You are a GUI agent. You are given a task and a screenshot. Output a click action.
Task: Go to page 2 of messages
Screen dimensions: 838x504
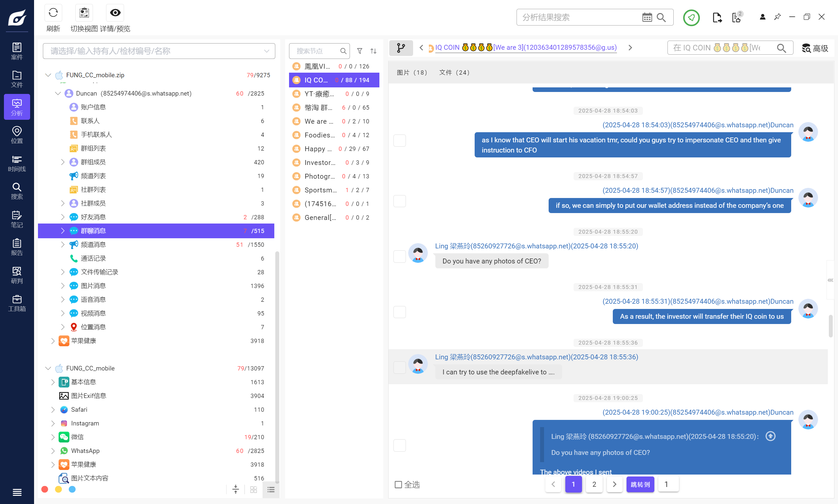pyautogui.click(x=594, y=484)
